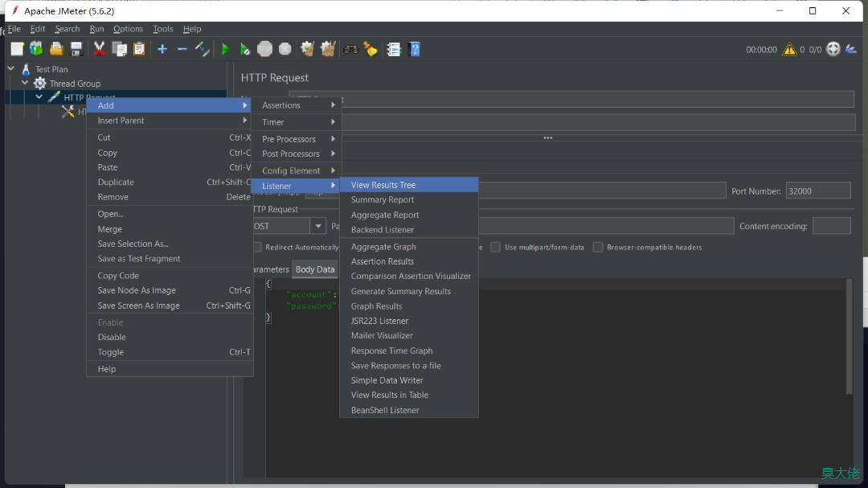The image size is (868, 488).
Task: Collapse the Thread Group tree node
Action: pos(25,83)
